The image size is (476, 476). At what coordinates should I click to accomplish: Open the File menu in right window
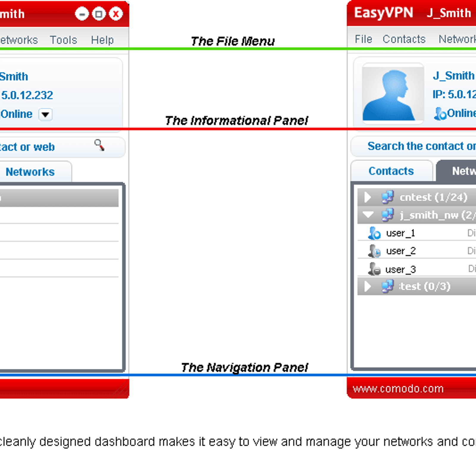coord(363,39)
